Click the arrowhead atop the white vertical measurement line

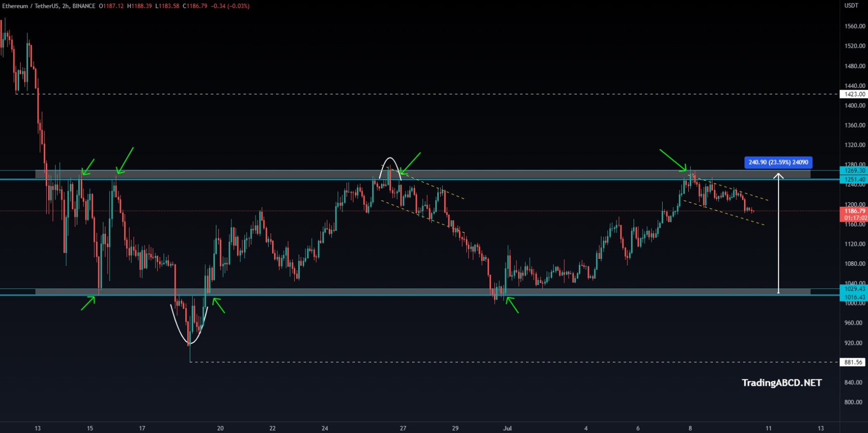click(x=778, y=176)
